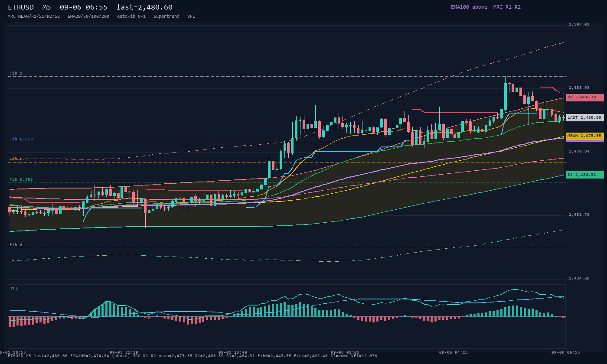Click the MEAN 2,475.35 price tag
This screenshot has width=607, height=364.
(x=585, y=136)
